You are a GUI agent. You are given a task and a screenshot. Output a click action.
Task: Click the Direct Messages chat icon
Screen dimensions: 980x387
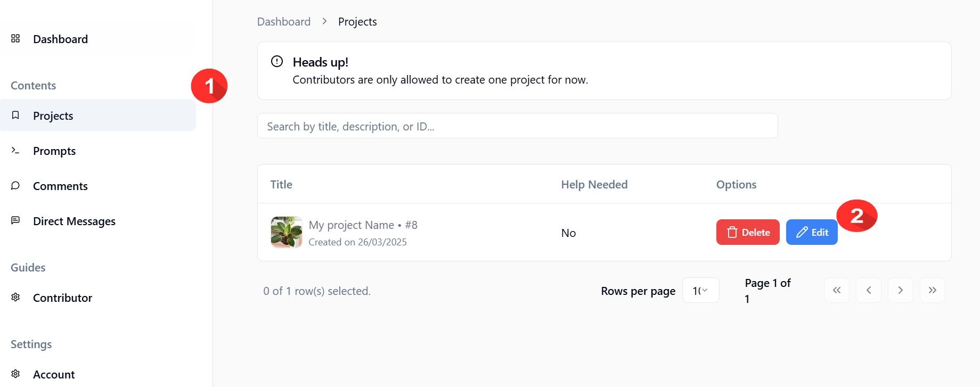pos(15,220)
